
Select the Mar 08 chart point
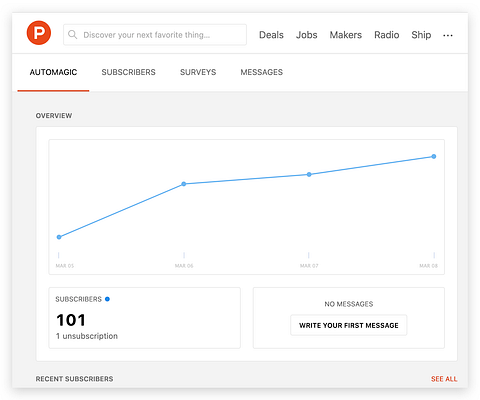pos(434,156)
